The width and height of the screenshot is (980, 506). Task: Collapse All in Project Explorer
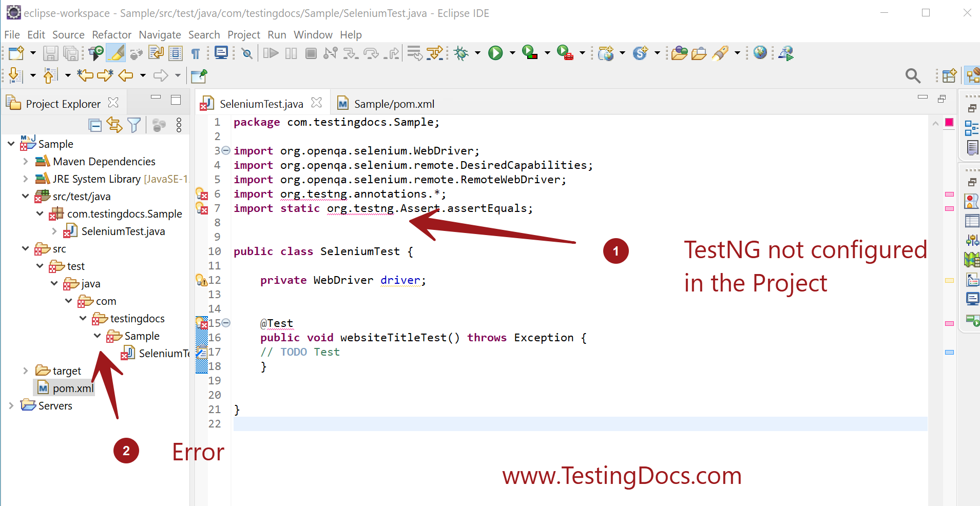pyautogui.click(x=95, y=125)
